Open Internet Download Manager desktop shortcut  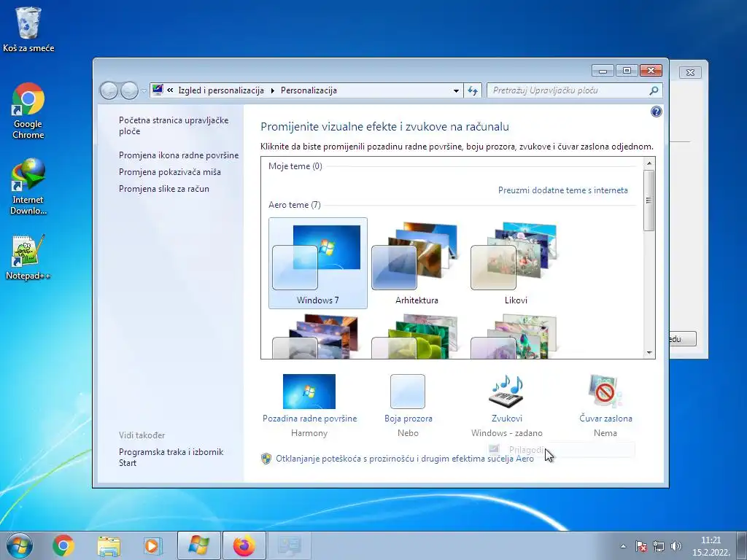28,187
